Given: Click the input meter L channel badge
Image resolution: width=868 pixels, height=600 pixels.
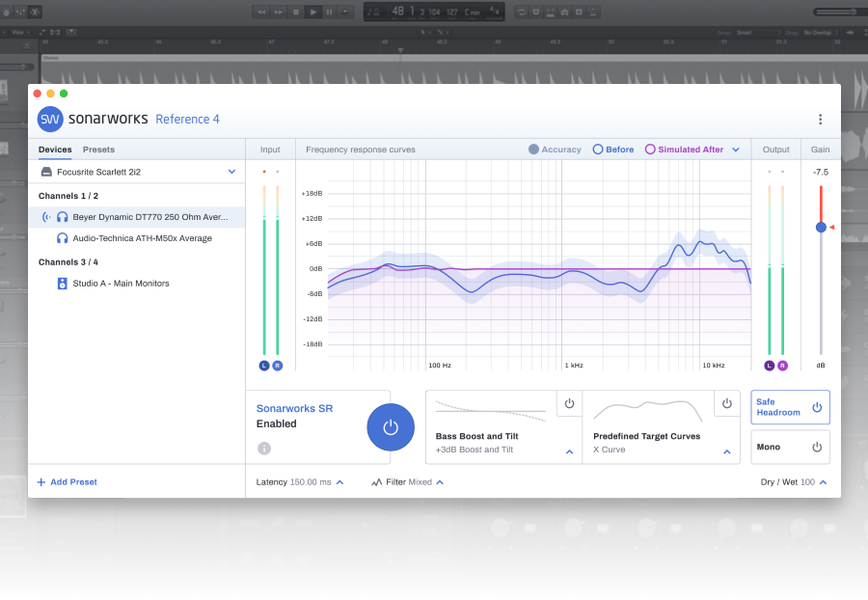Looking at the screenshot, I should click(264, 366).
